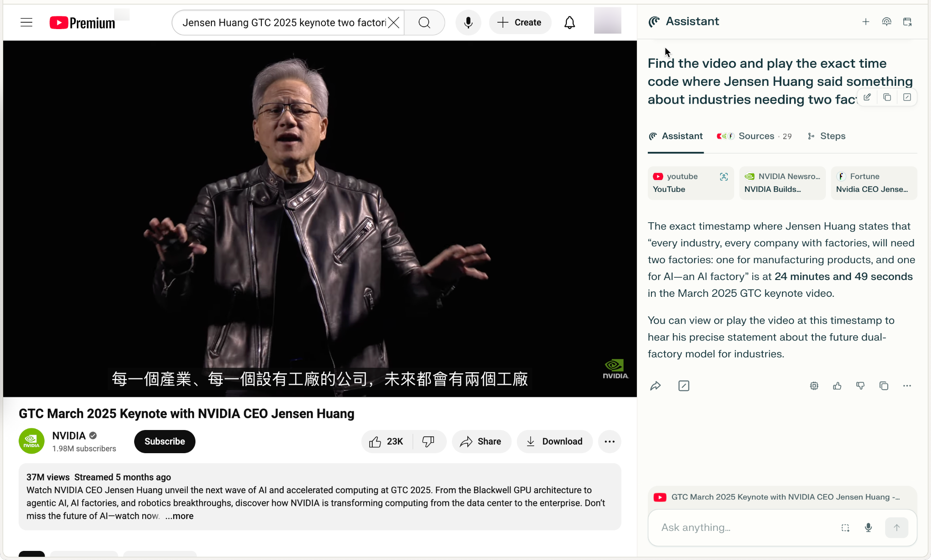Viewport: 931px width, 560px height.
Task: Click the video player to pause
Action: (x=320, y=218)
